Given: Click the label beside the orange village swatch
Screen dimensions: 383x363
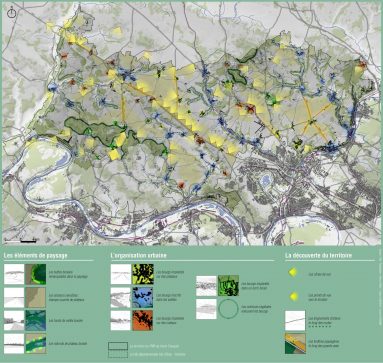Looking at the screenshot, I should coord(170,320).
